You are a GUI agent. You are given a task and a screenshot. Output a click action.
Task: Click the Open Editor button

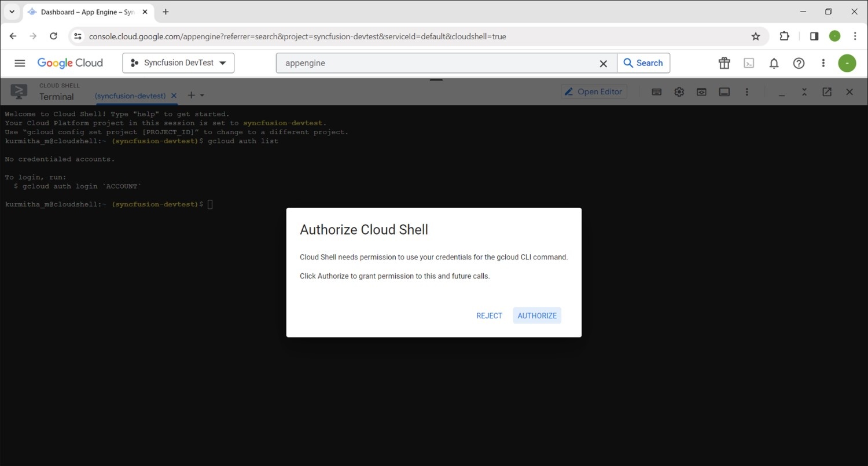pyautogui.click(x=594, y=91)
